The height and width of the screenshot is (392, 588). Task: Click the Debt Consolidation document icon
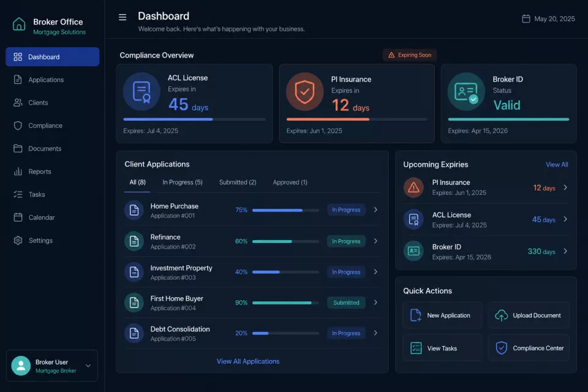134,333
